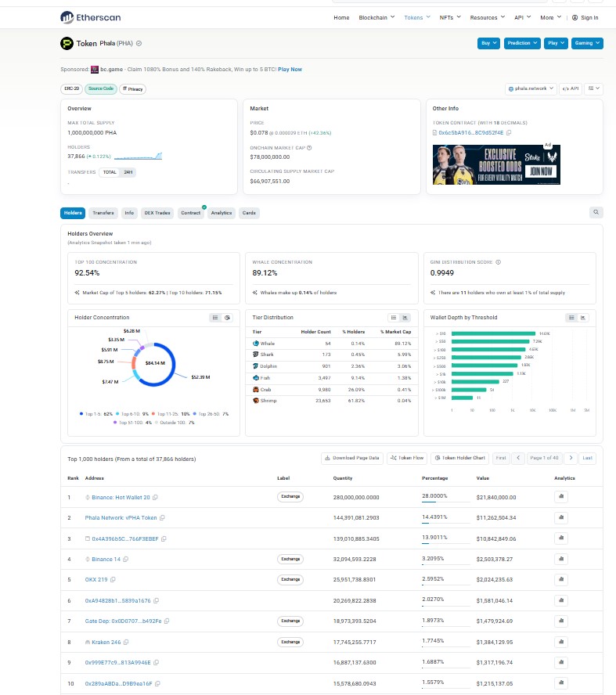Open analytics for 0x289aABDa holder row

point(561,683)
